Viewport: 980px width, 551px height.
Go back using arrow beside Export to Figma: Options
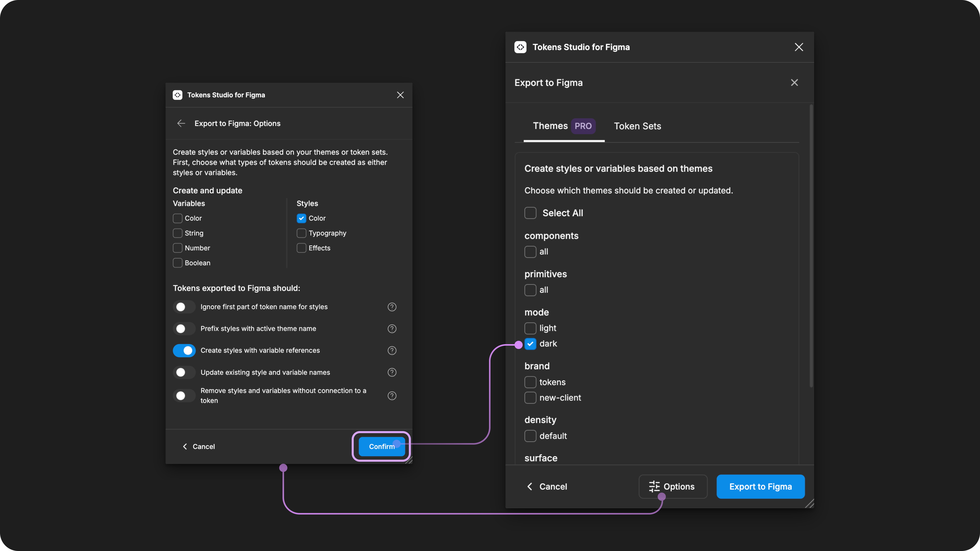click(181, 123)
